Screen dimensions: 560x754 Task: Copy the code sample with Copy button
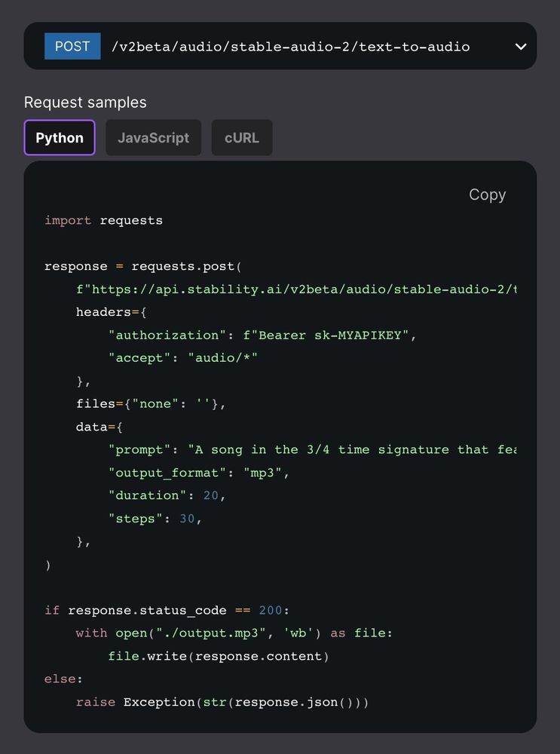point(487,195)
